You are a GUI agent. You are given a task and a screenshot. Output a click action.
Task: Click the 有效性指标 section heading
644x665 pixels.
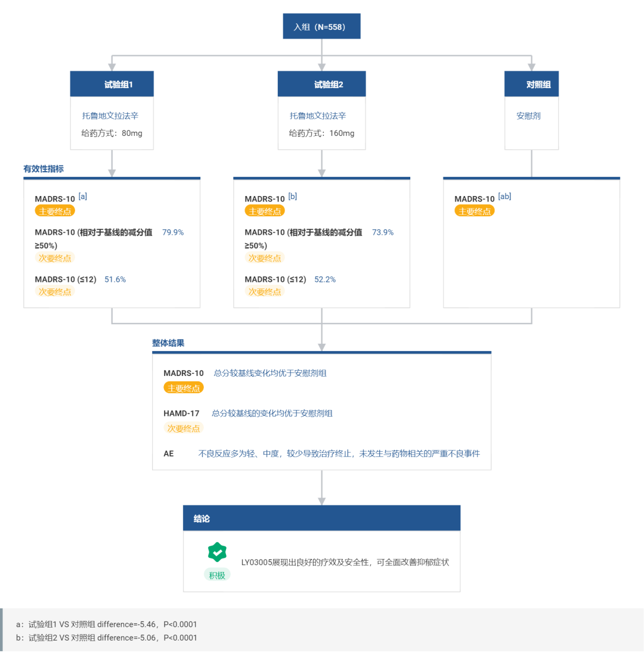point(44,169)
